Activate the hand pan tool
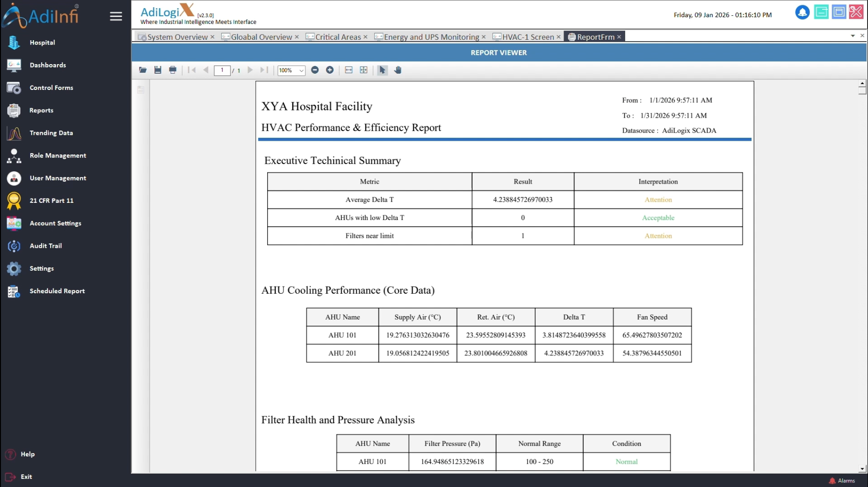Image resolution: width=868 pixels, height=487 pixels. [x=398, y=70]
